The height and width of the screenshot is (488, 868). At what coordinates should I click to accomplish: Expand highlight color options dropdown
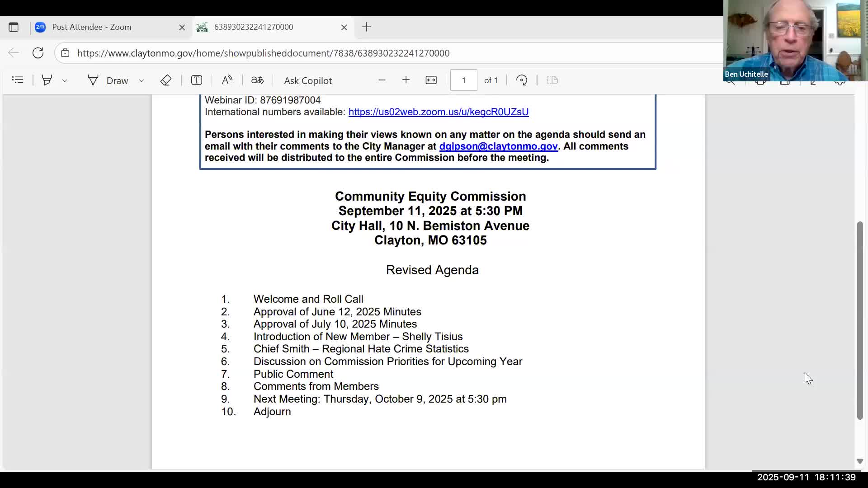pos(65,80)
